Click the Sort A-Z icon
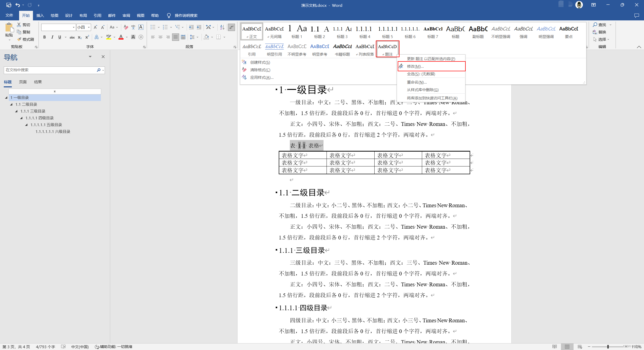 click(222, 27)
